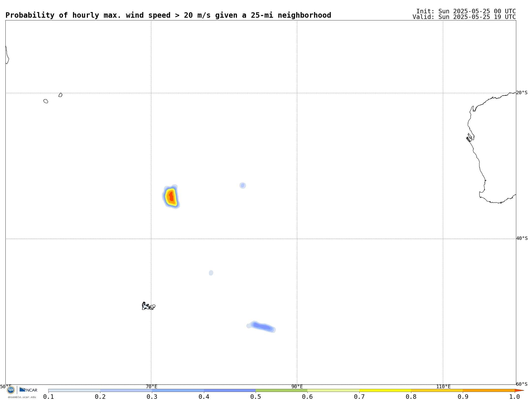Click the green 0.5–0.6 colorbar segment
This screenshot has width=532, height=400.
(282, 390)
